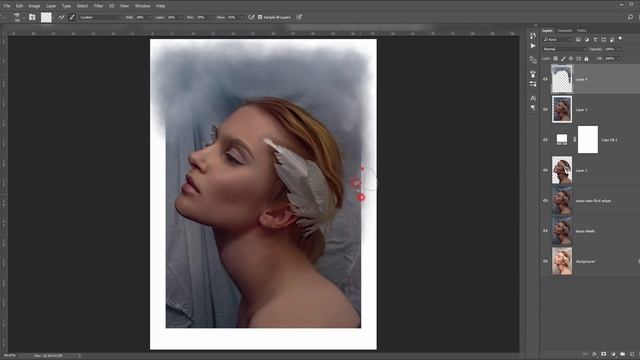Toggle Sample All Layers checkbox
Screen dimensions: 640x360
click(x=260, y=17)
